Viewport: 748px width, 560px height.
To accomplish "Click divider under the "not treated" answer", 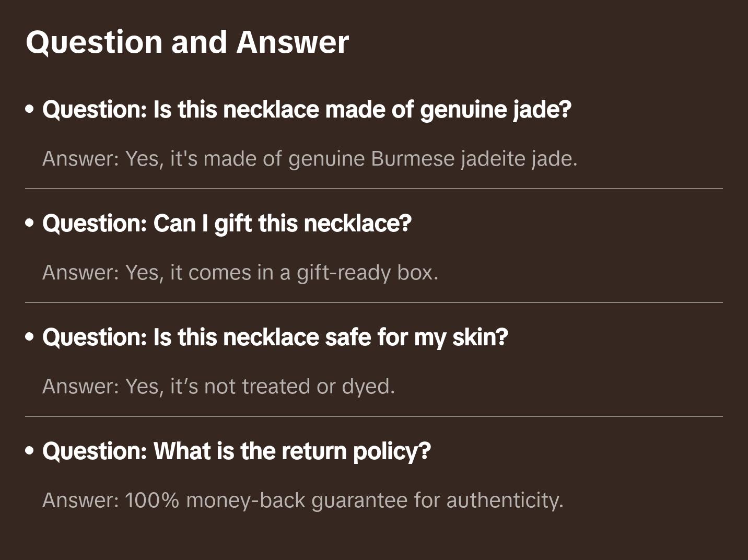I will tap(373, 416).
